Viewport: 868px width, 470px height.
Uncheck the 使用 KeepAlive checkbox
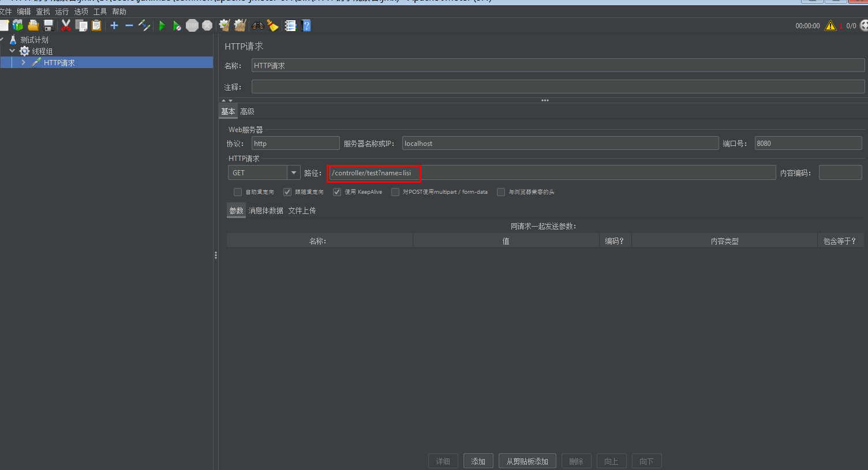pyautogui.click(x=337, y=192)
